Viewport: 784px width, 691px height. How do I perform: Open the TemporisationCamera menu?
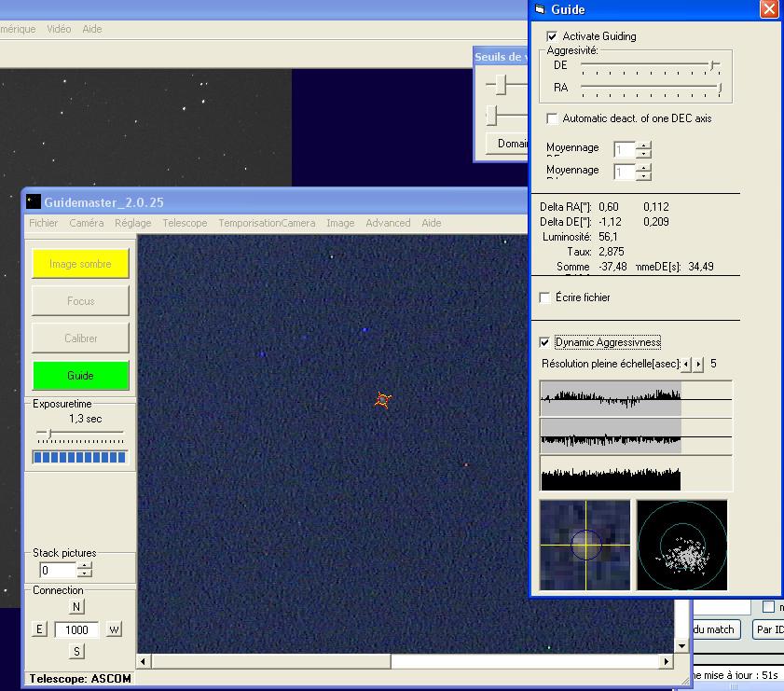point(267,223)
